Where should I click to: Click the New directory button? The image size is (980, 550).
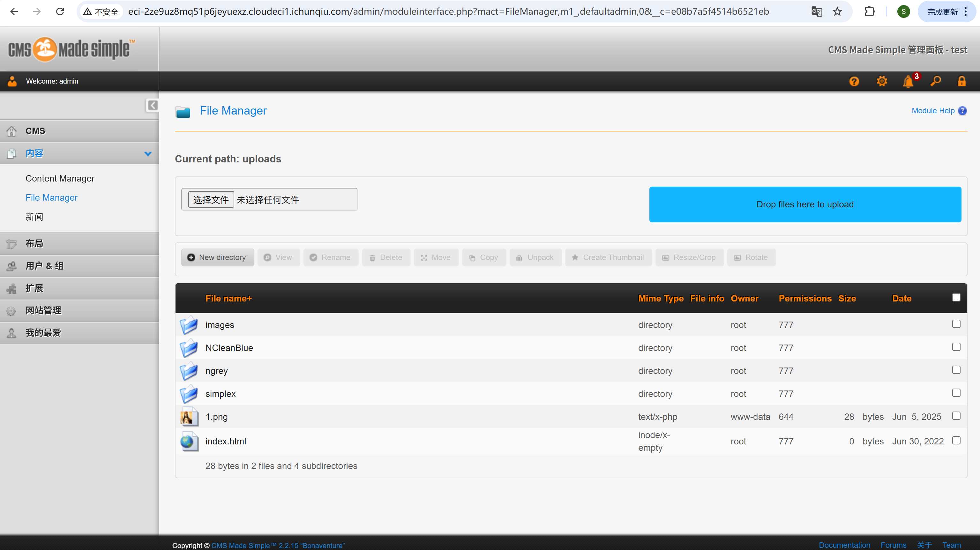218,257
